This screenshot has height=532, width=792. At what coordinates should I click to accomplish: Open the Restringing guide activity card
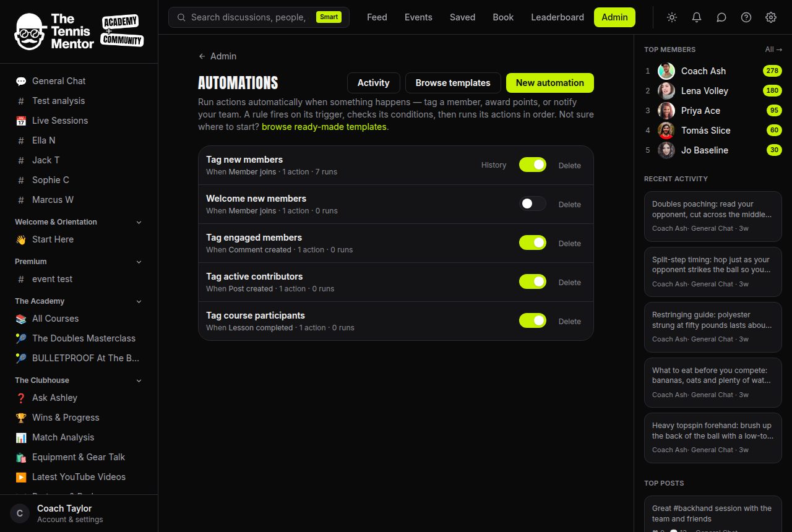(x=713, y=327)
